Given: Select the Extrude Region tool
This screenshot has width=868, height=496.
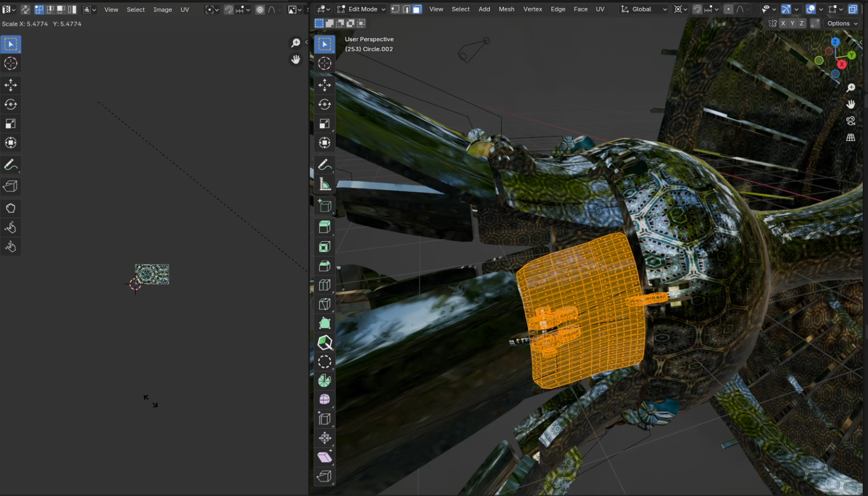Looking at the screenshot, I should pos(324,227).
